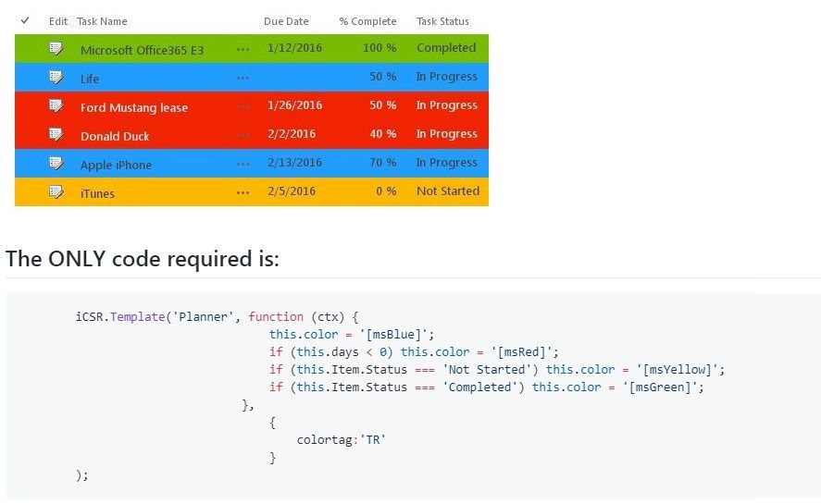Click the '[msRed]' code string
The height and width of the screenshot is (504, 821).
(524, 352)
